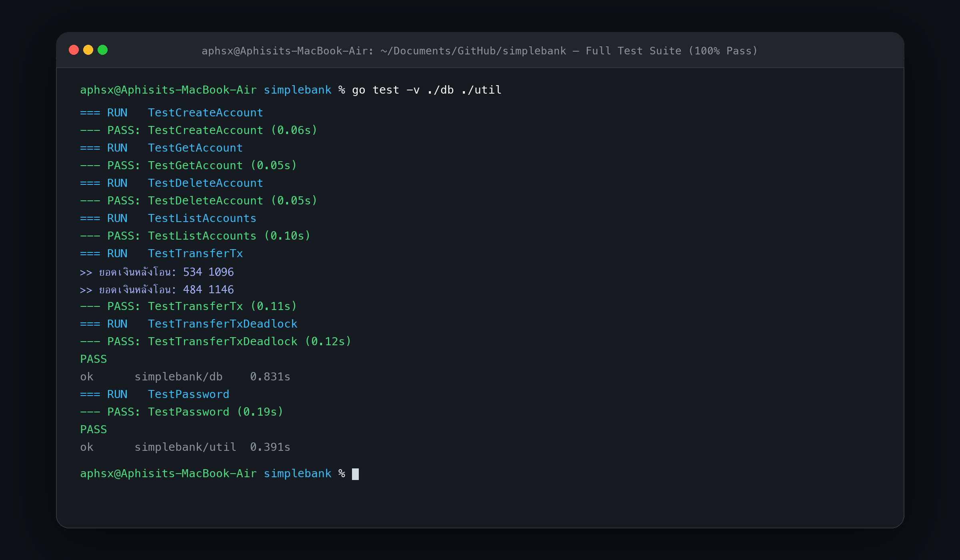960x560 pixels.
Task: Click the PASS line above 'simplebank/util'
Action: click(94, 430)
